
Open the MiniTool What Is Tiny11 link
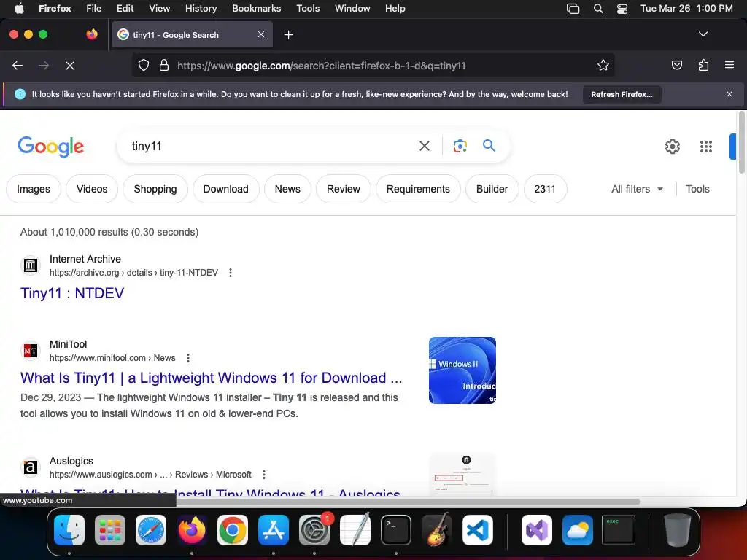click(211, 378)
